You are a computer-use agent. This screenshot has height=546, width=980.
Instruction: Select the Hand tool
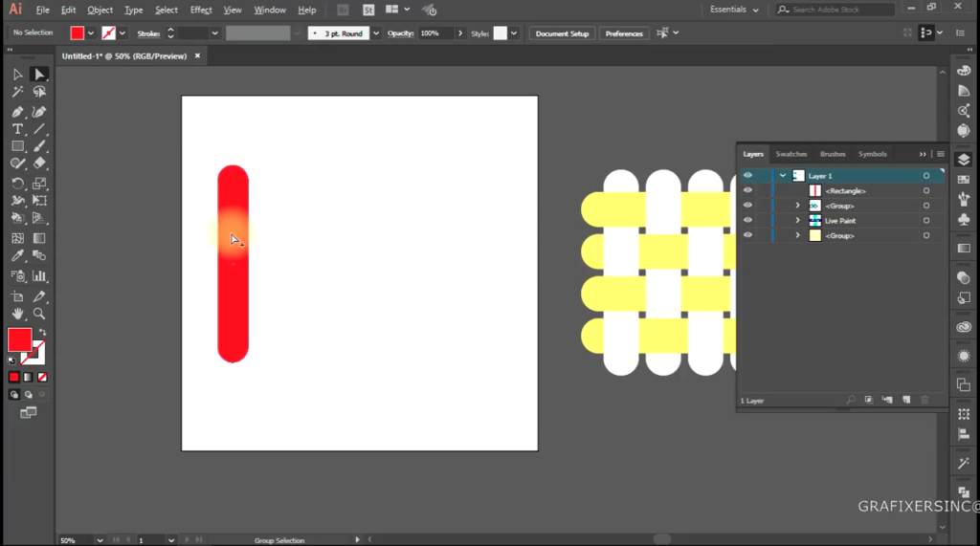coord(17,314)
